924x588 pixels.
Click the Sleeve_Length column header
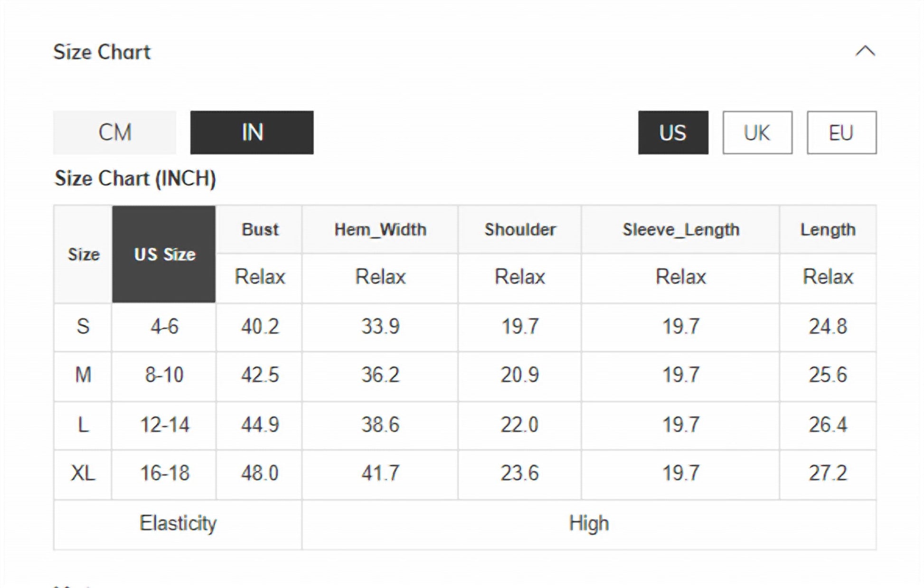point(680,230)
